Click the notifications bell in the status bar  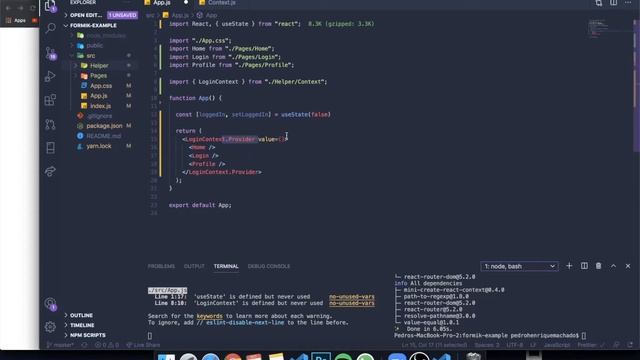coord(630,345)
